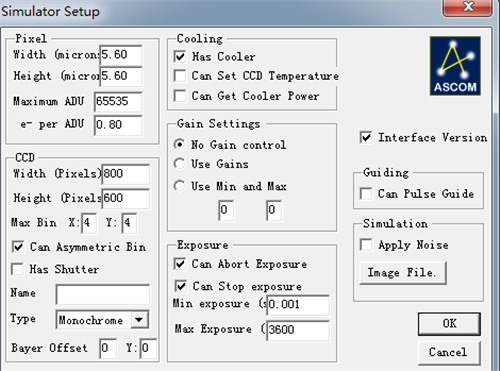The image size is (500, 371).
Task: Click the Exposure group label
Action: [203, 245]
